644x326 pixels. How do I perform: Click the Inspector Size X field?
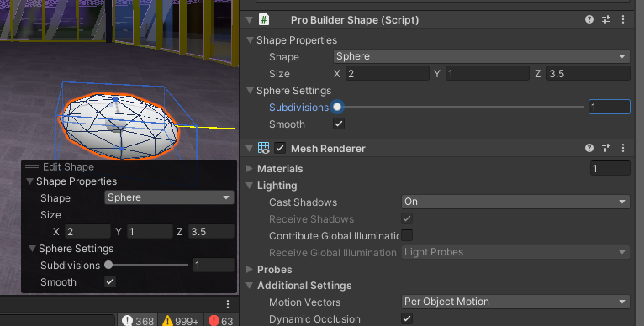point(388,73)
